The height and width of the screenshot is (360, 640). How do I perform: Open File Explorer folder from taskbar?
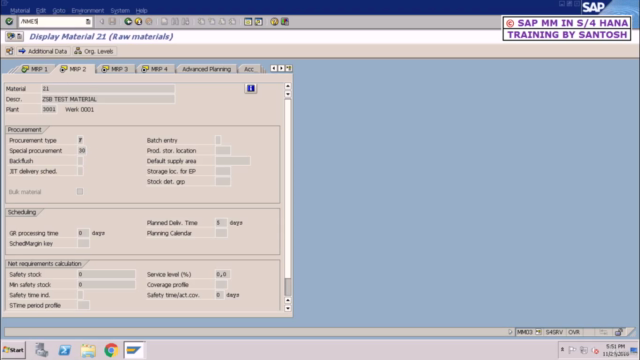(x=88, y=350)
